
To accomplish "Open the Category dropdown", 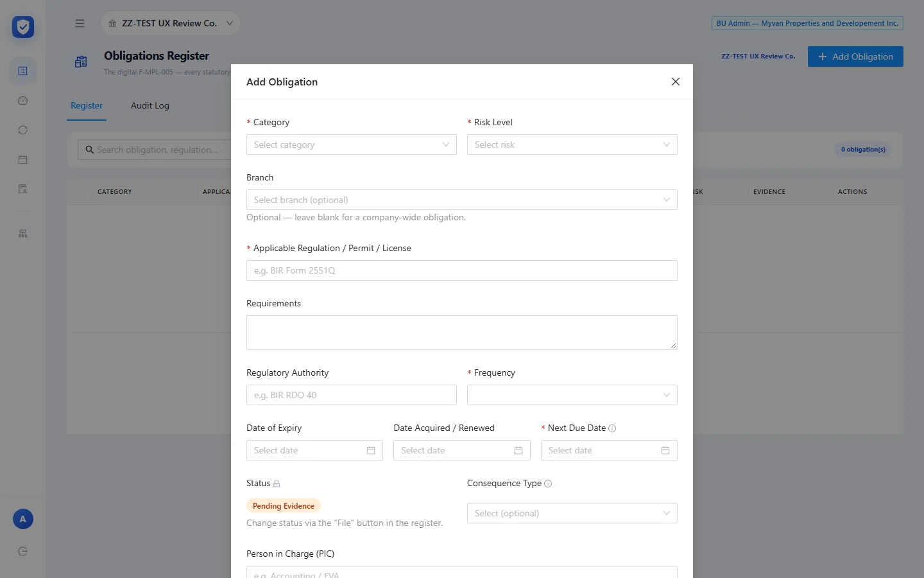I will pyautogui.click(x=352, y=144).
